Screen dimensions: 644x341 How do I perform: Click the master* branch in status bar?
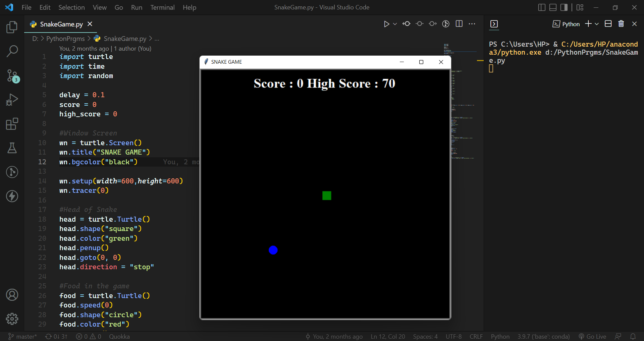tap(22, 336)
